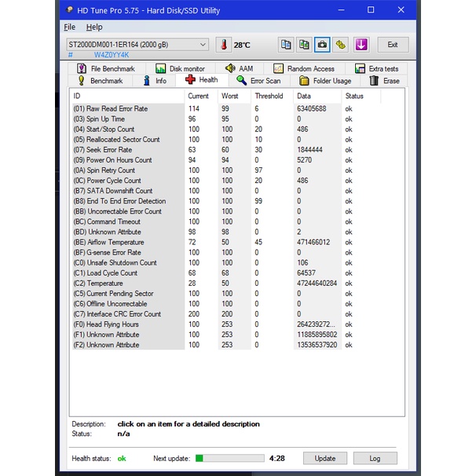Open the Help menu
Image resolution: width=476 pixels, height=476 pixels.
pyautogui.click(x=93, y=27)
